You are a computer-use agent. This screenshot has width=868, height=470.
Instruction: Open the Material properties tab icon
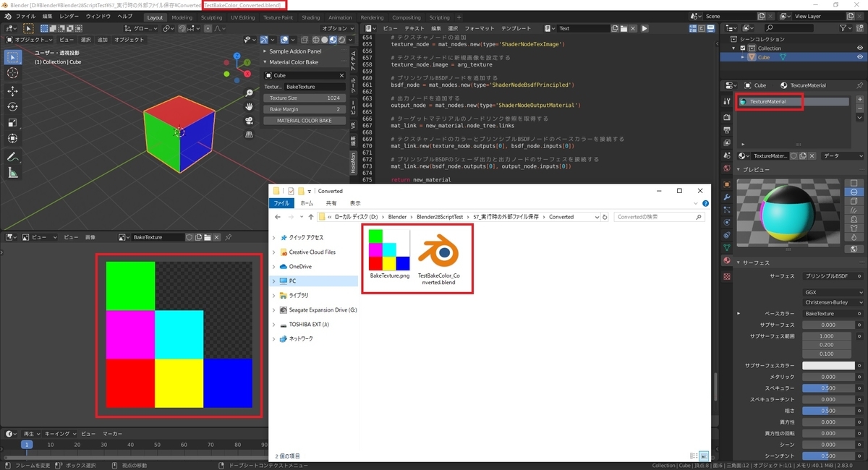(727, 261)
